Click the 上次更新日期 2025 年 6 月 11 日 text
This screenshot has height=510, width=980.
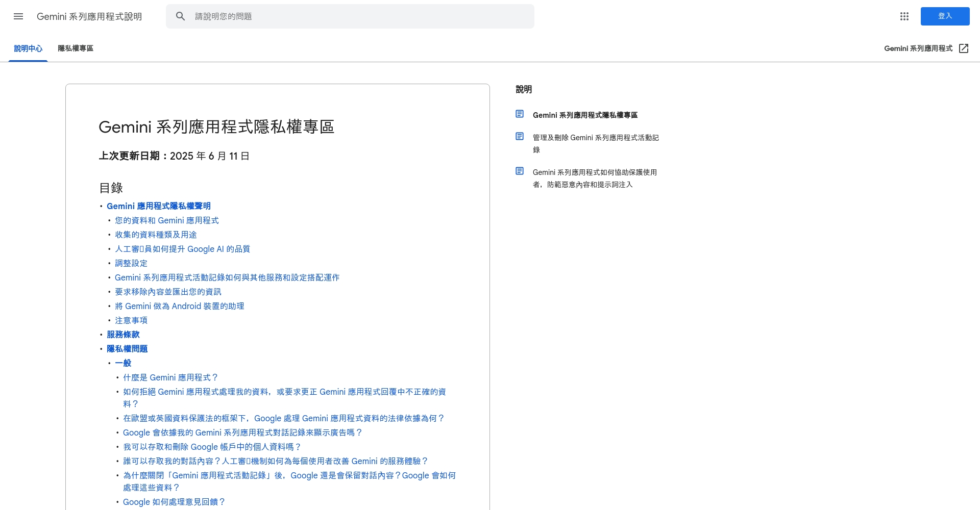coord(174,156)
